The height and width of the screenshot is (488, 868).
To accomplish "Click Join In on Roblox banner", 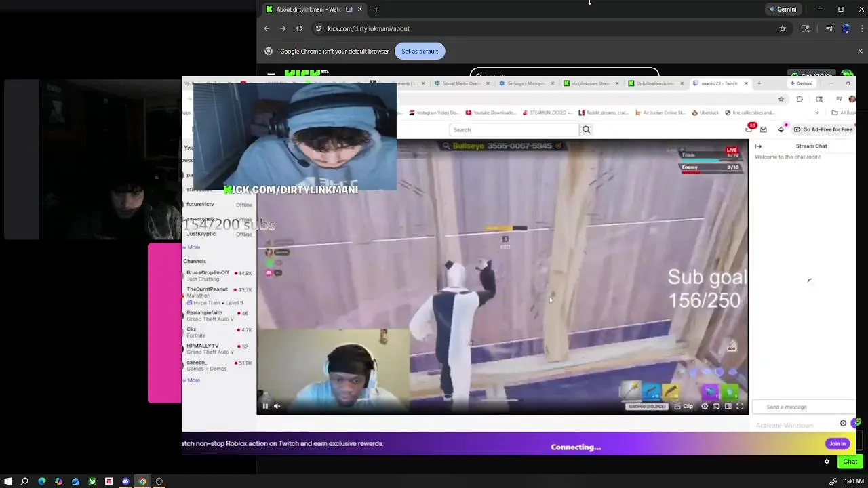I will tap(837, 443).
